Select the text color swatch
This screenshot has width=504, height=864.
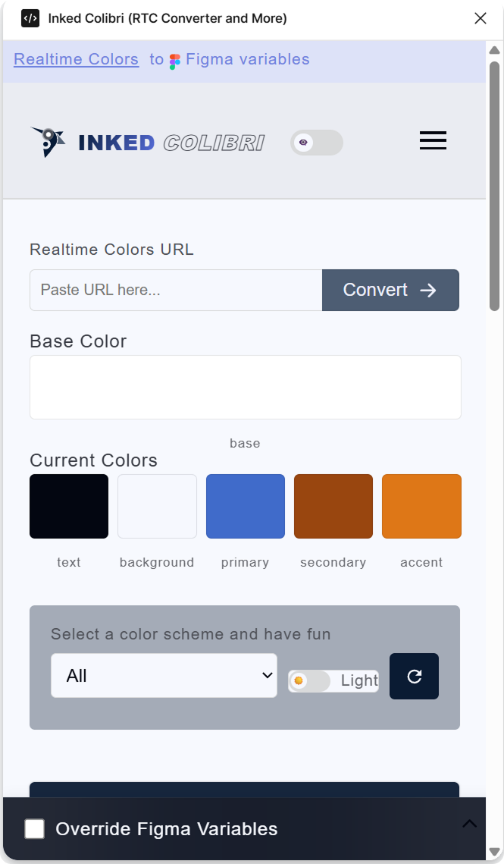coord(68,505)
